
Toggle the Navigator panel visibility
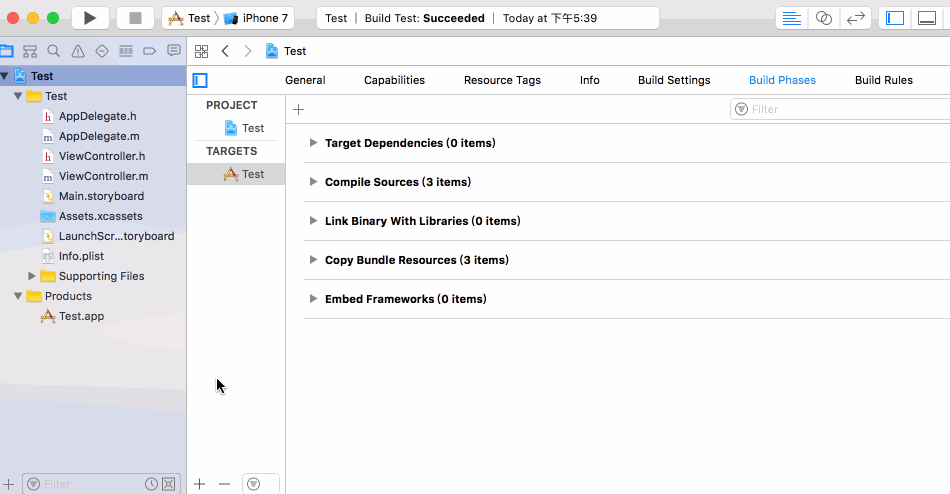894,18
